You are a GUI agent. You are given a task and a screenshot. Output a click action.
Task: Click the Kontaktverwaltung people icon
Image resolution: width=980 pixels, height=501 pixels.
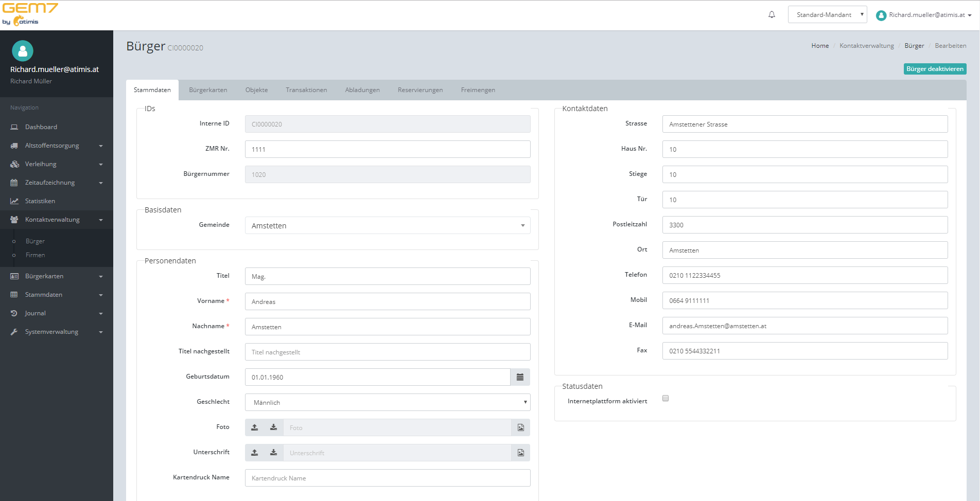[14, 220]
